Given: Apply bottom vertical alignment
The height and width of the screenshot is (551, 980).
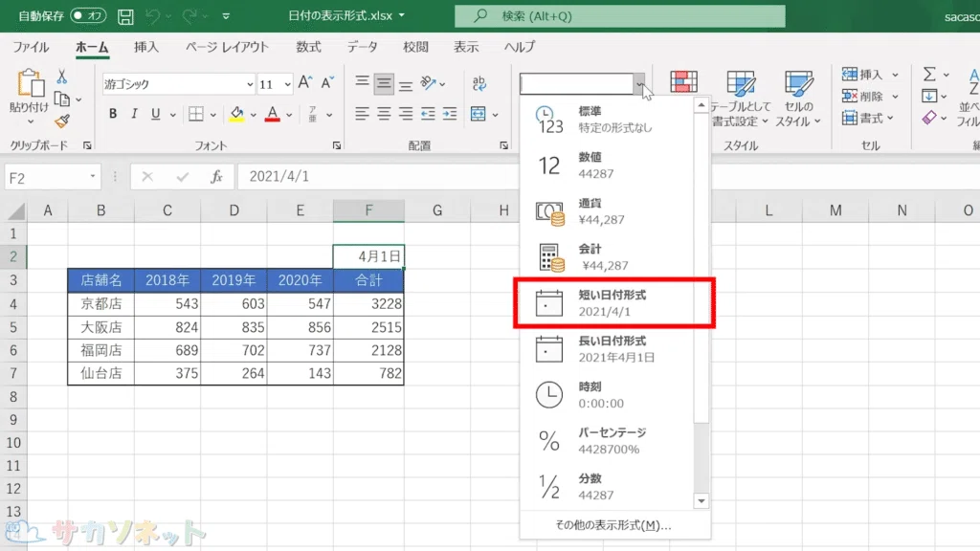Looking at the screenshot, I should click(x=406, y=84).
